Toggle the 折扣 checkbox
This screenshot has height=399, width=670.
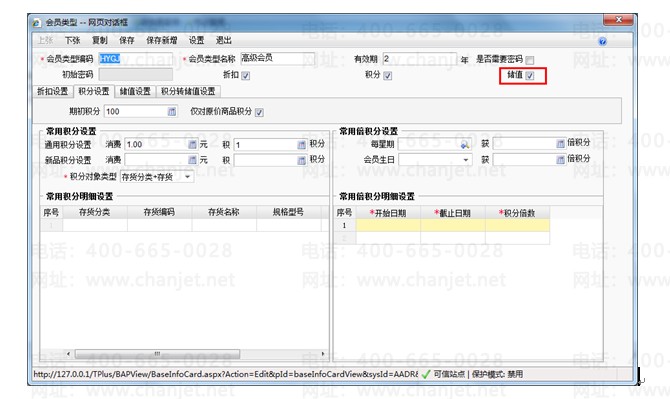[x=246, y=76]
